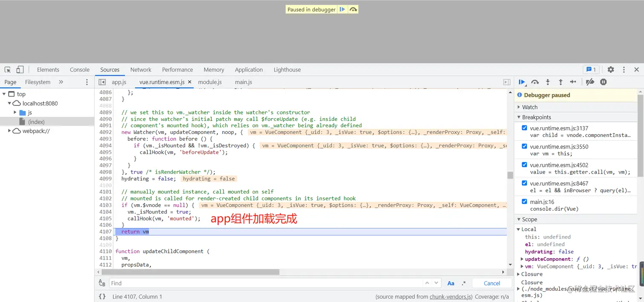Step into next function call
644x302 pixels.
(x=548, y=82)
